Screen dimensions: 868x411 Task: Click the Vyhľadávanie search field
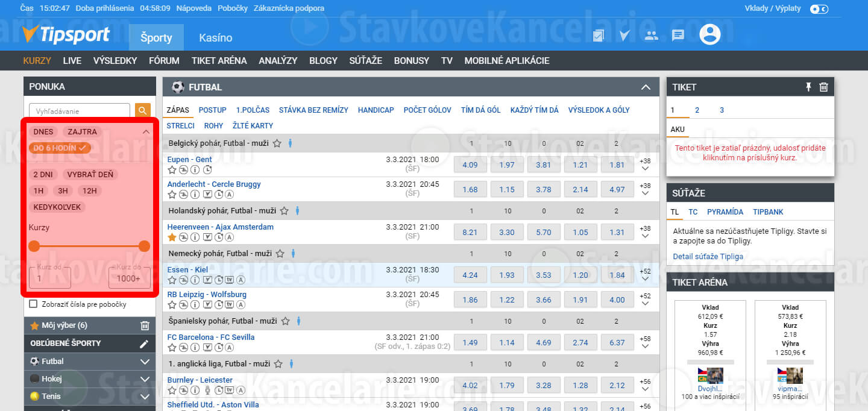pyautogui.click(x=80, y=111)
